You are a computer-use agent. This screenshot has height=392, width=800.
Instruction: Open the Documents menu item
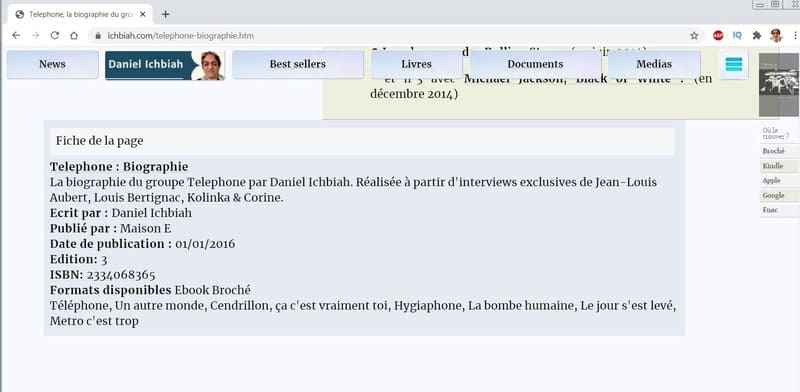[x=535, y=64]
